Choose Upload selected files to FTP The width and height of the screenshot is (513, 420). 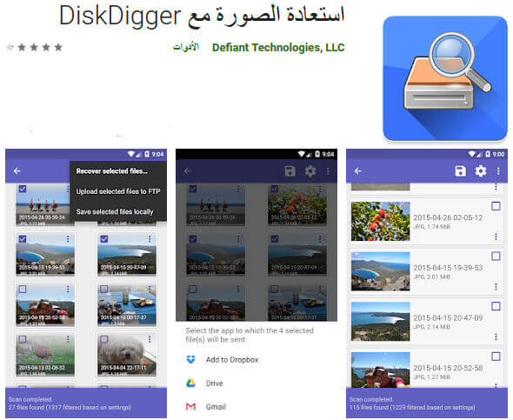[x=118, y=191]
